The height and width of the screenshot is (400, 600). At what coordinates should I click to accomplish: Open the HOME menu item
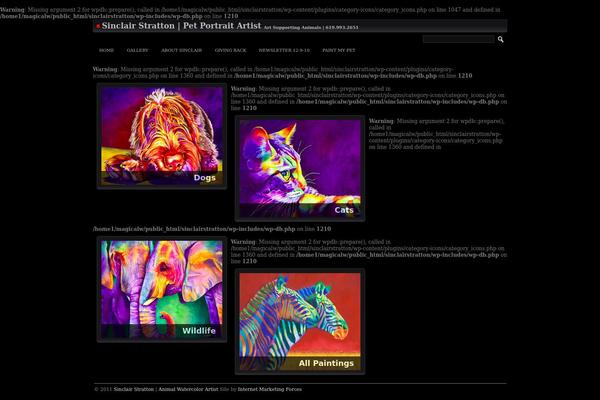(106, 50)
